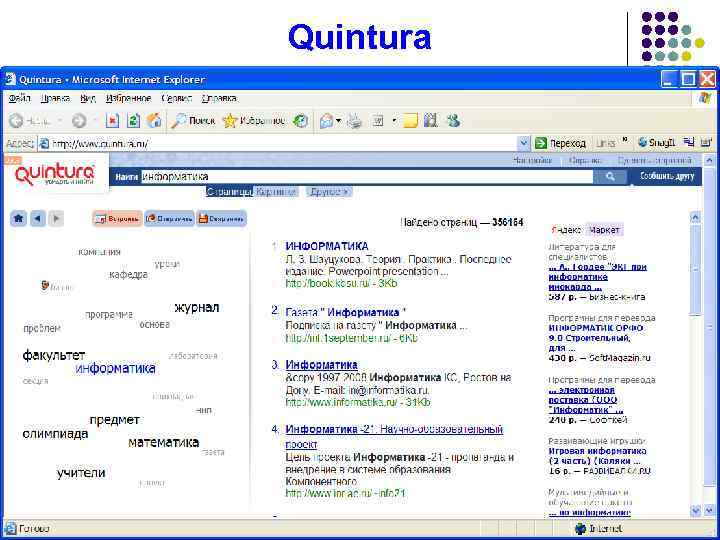Screen dimensions: 720x540
Task: Click the IE Home house icon
Action: click(154, 121)
